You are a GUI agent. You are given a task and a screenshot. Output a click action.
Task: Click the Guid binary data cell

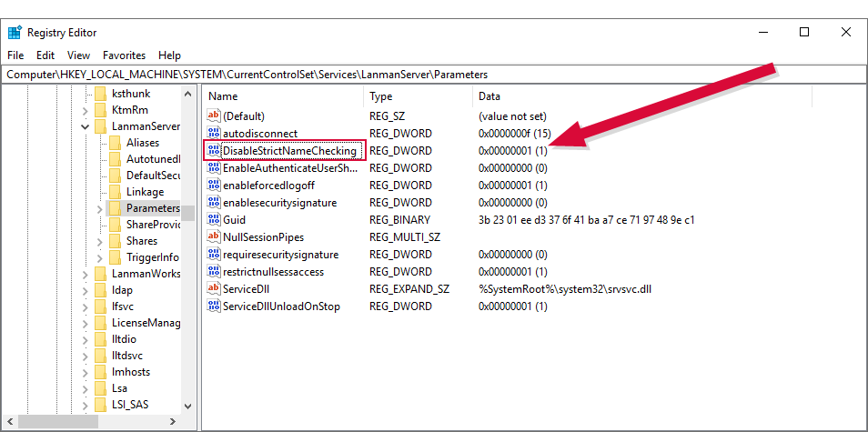(x=586, y=219)
